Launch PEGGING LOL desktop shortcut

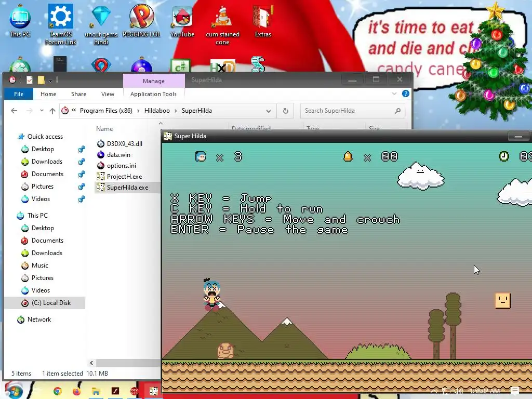coord(141,20)
